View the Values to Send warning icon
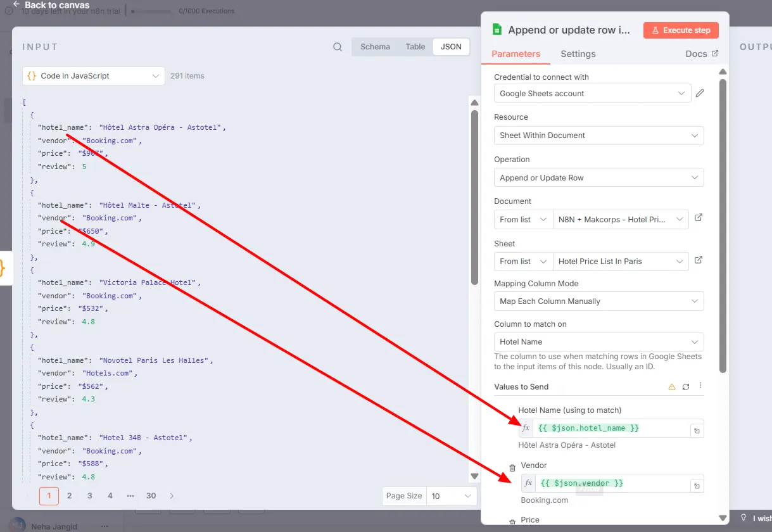 [x=672, y=387]
